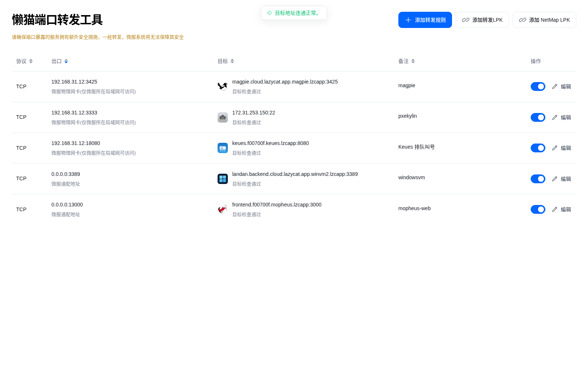
Task: Click pencil edit icon for mopheus-web row
Action: pos(555,209)
